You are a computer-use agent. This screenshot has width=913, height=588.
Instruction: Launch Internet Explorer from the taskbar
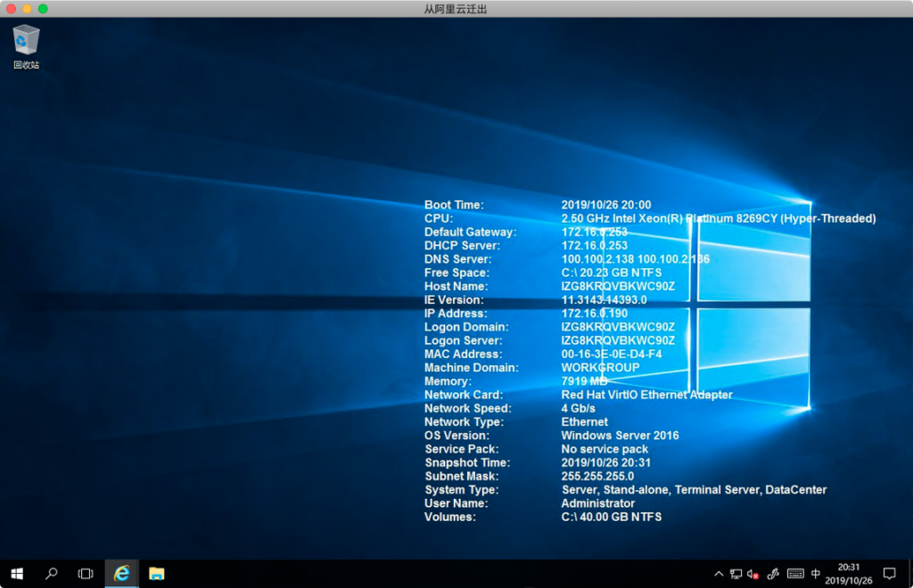click(121, 573)
